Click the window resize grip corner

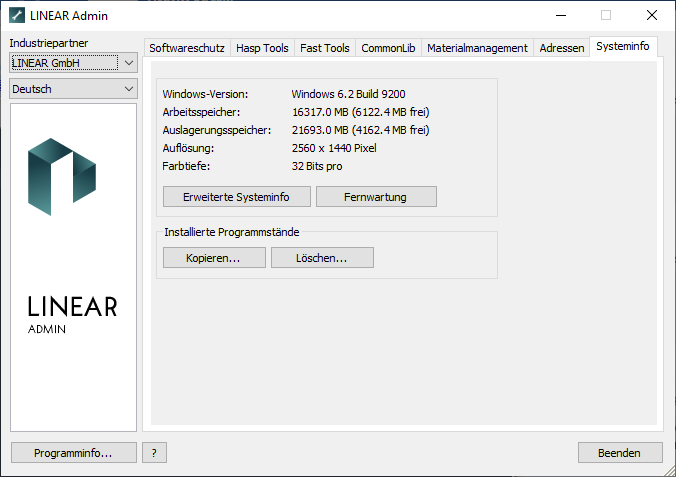[x=670, y=471]
